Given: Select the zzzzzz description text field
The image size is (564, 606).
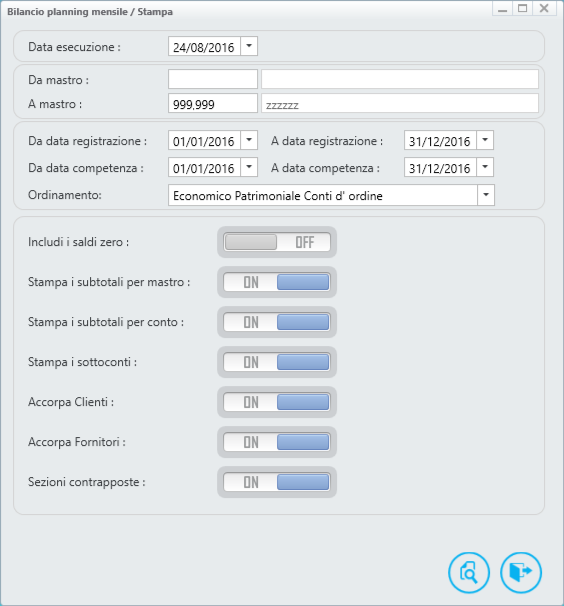Looking at the screenshot, I should [400, 103].
